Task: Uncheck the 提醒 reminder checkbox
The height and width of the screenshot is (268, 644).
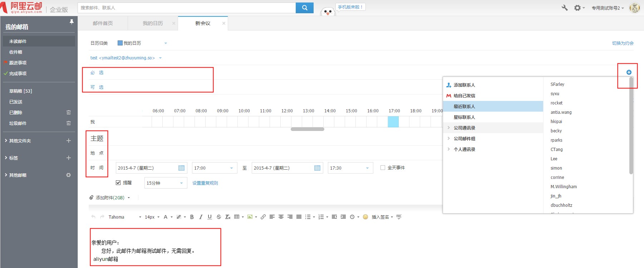Action: click(x=118, y=183)
